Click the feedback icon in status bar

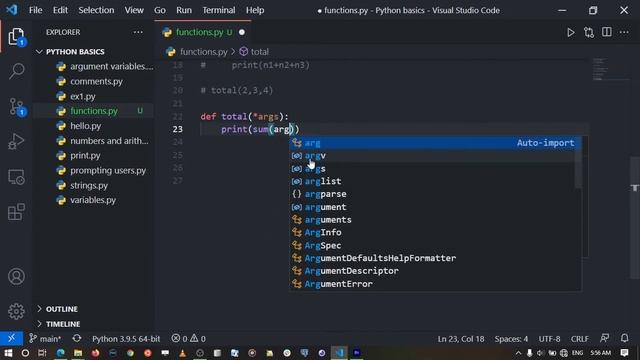click(604, 338)
